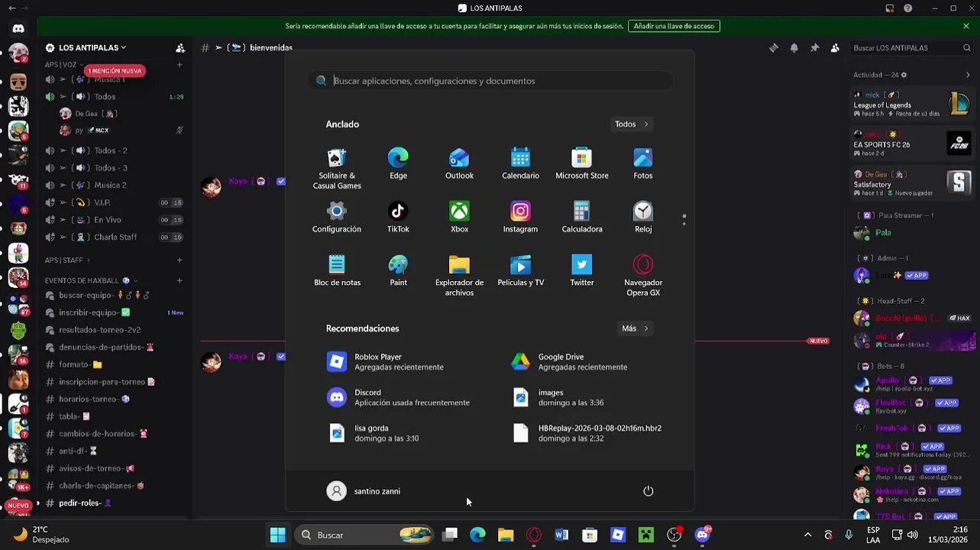Join Charla Staff voice channel

point(113,237)
